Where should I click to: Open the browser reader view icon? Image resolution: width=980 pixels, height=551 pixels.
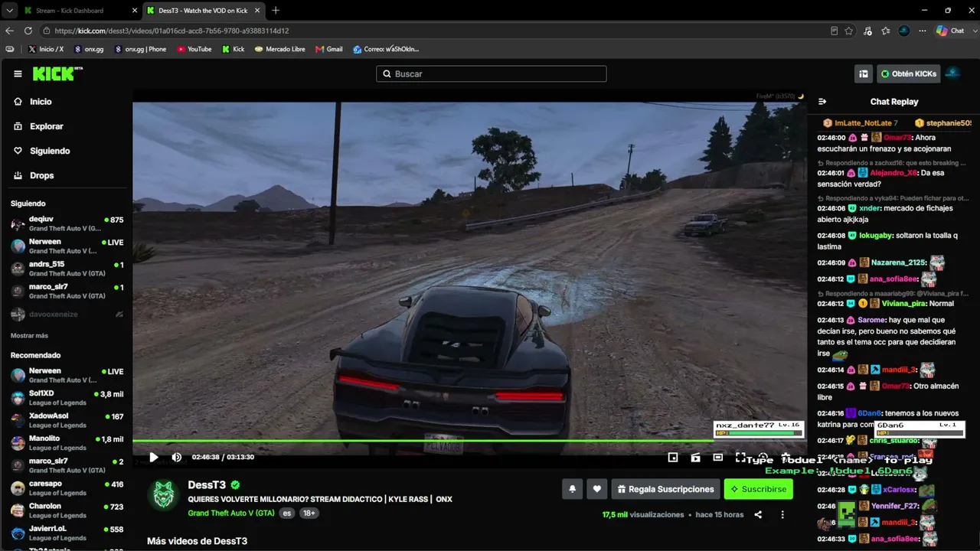point(835,31)
